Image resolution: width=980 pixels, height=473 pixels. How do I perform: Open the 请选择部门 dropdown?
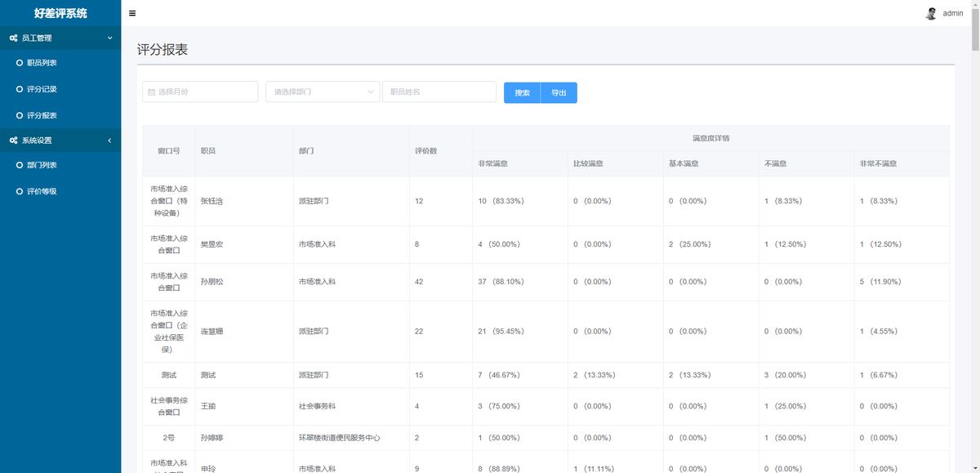pyautogui.click(x=323, y=92)
